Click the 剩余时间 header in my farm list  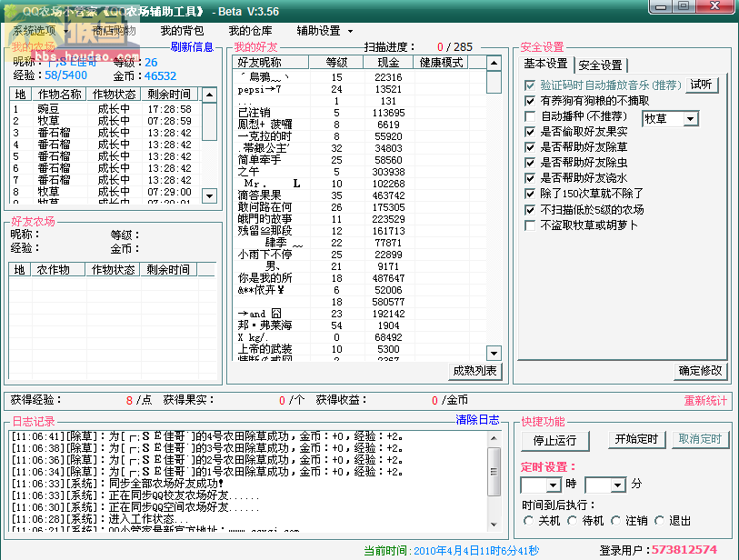click(x=169, y=95)
